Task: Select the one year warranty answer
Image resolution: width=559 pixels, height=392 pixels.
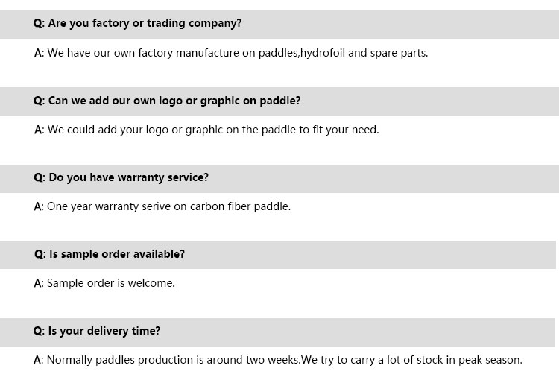Action: coord(162,206)
